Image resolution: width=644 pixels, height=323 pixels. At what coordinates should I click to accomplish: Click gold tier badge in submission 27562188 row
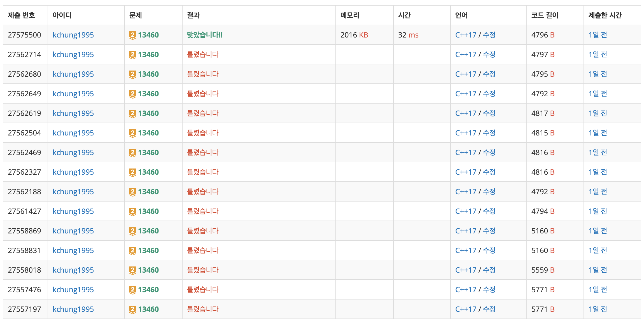click(x=132, y=192)
